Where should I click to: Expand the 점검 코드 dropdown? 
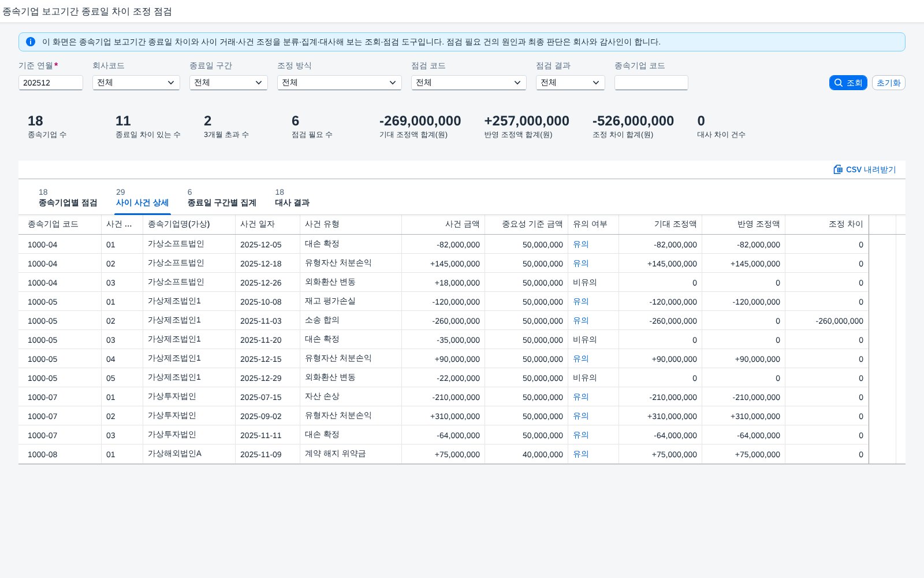tap(469, 83)
